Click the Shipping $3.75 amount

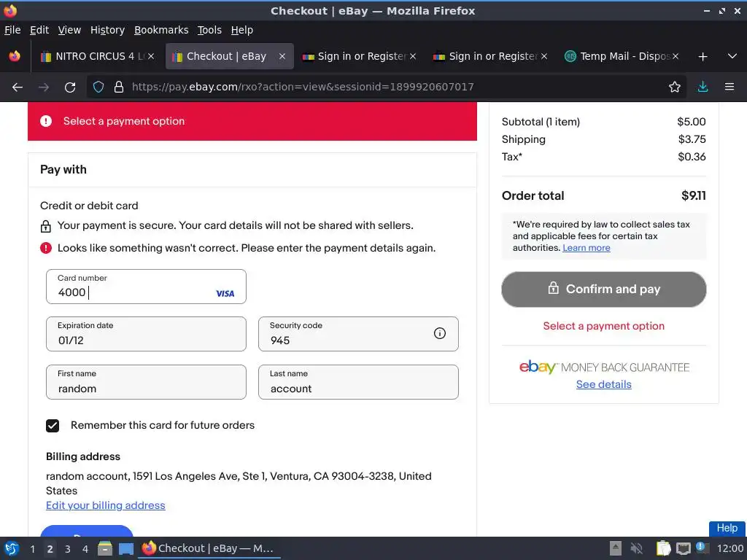coord(692,139)
